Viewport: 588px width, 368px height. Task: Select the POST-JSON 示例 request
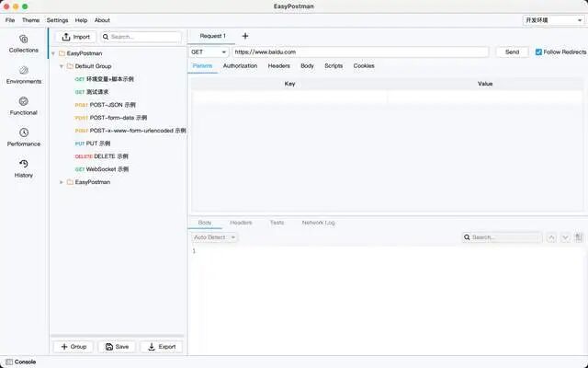[x=106, y=105]
